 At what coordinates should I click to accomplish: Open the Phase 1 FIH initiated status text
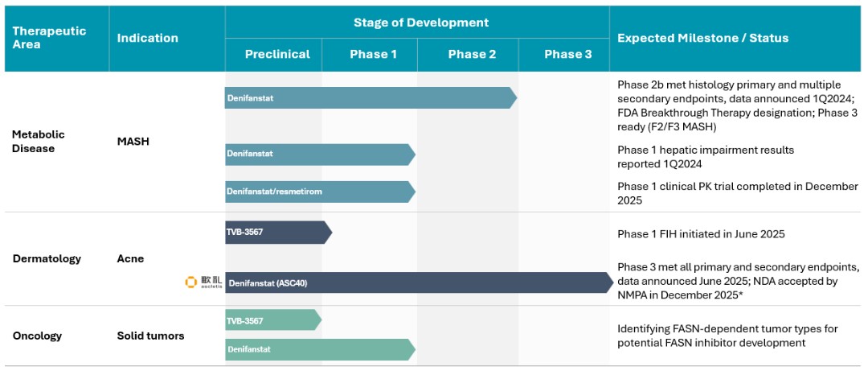[701, 234]
